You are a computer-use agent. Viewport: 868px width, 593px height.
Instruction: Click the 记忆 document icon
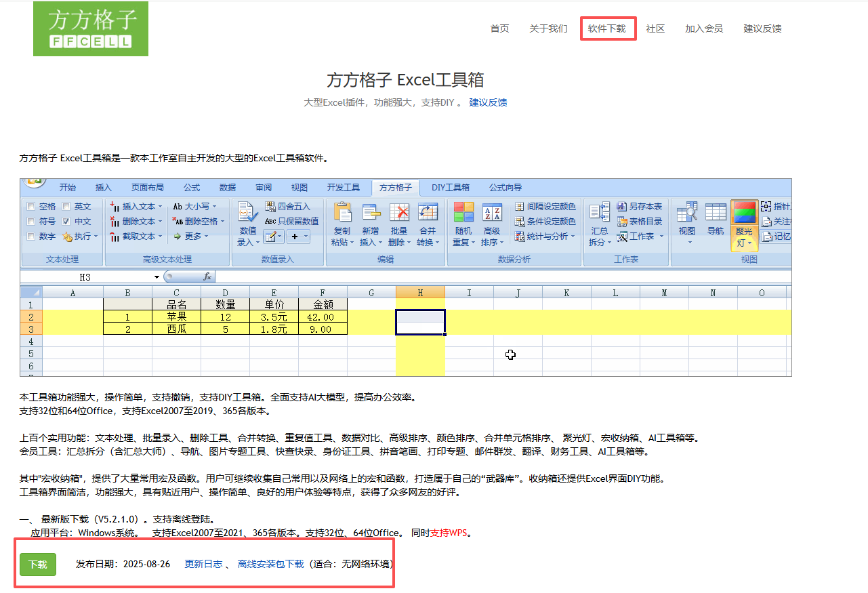[x=766, y=236]
